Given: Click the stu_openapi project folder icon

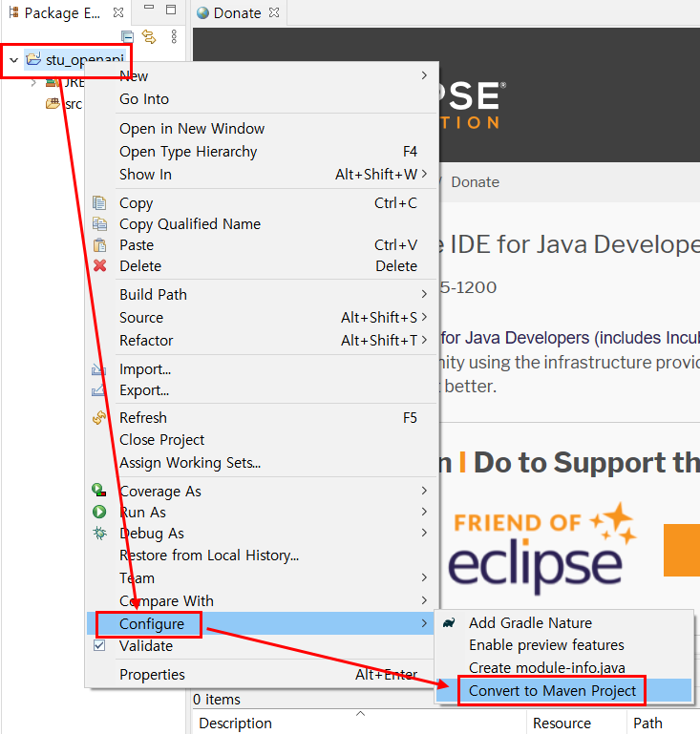Looking at the screenshot, I should tap(33, 59).
